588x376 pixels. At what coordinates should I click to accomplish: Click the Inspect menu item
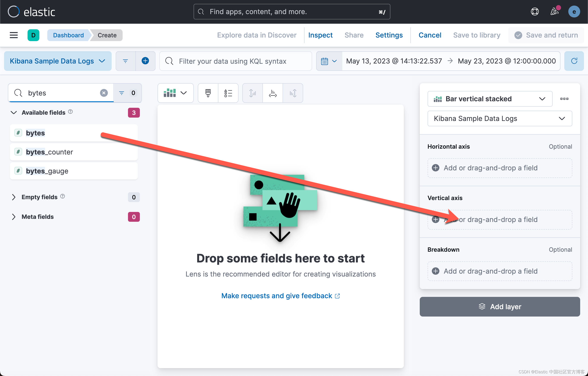pyautogui.click(x=320, y=35)
